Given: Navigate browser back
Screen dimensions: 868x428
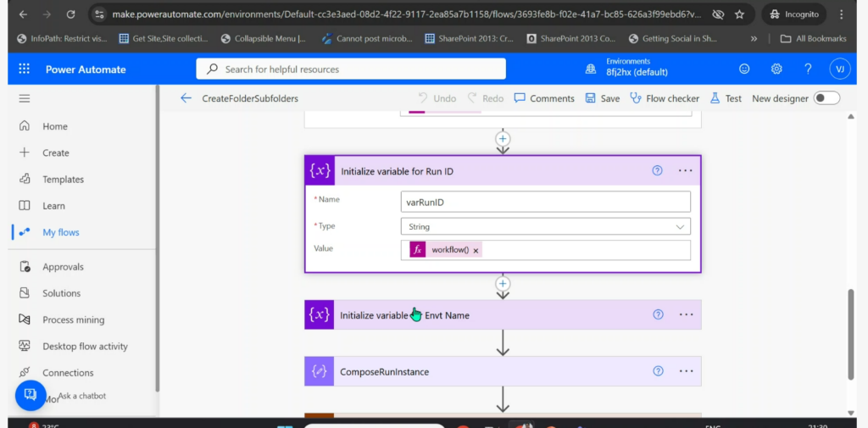Looking at the screenshot, I should click(x=23, y=14).
